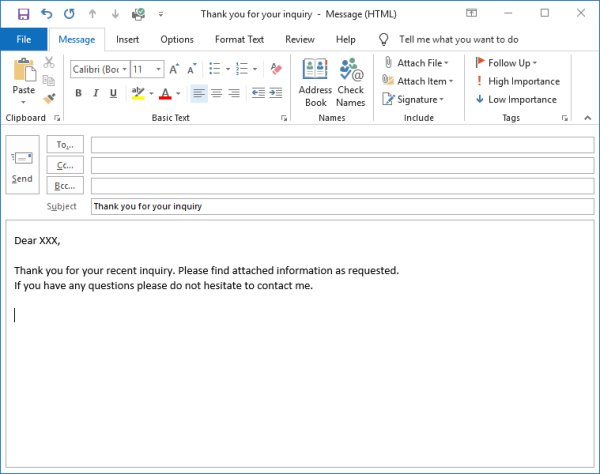The height and width of the screenshot is (474, 600).
Task: Open the Attach Item menu
Action: pyautogui.click(x=417, y=81)
